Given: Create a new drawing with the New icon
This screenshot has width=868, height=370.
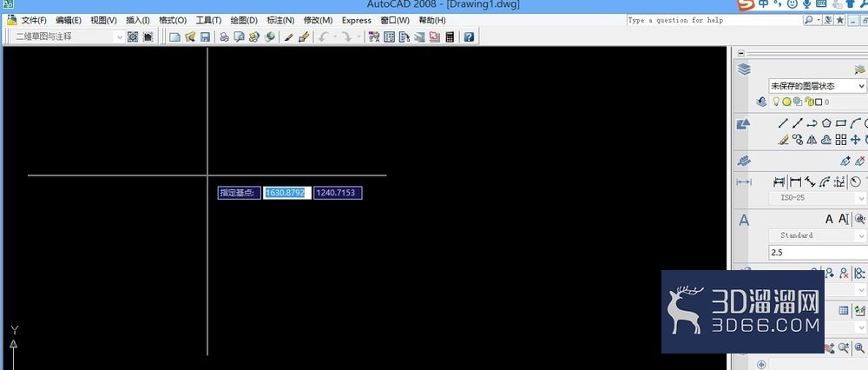Looking at the screenshot, I should click(x=175, y=37).
